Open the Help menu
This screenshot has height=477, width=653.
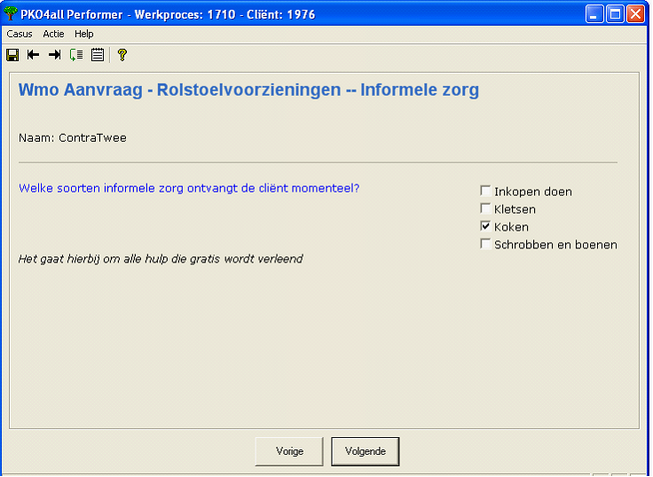(x=84, y=34)
